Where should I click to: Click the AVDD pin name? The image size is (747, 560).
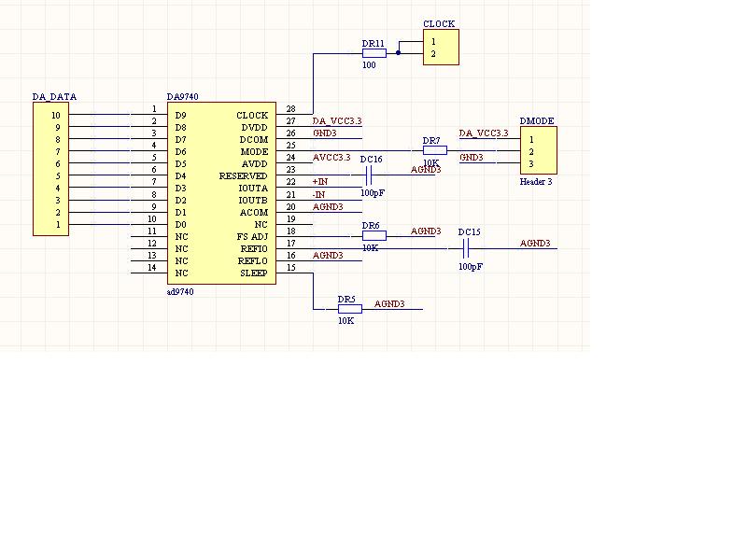pos(255,164)
